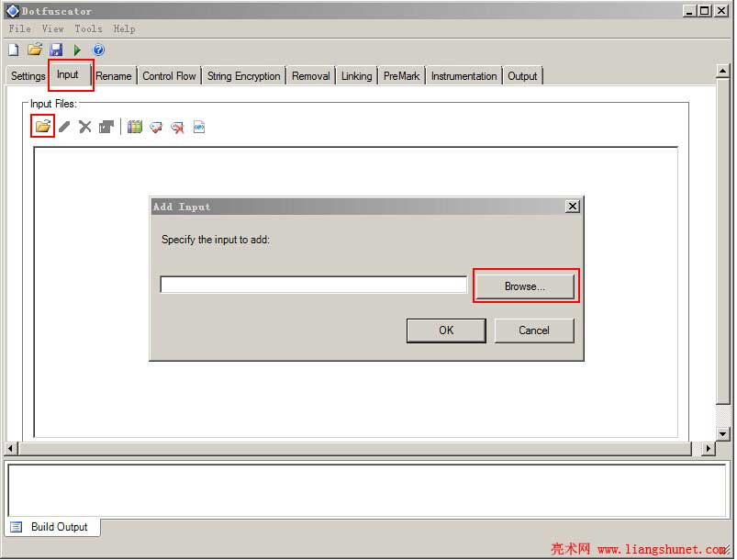Select the Input tab
Screen dimensions: 737x560
[x=70, y=74]
